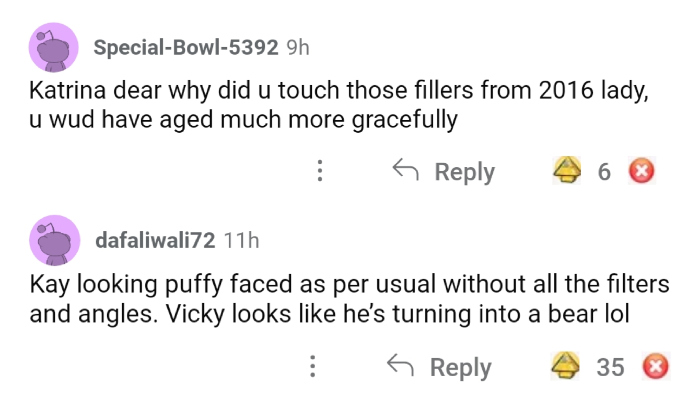Screen dimensions: 700x403
Task: Click reply arrow icon under Kay comment
Action: tap(400, 367)
